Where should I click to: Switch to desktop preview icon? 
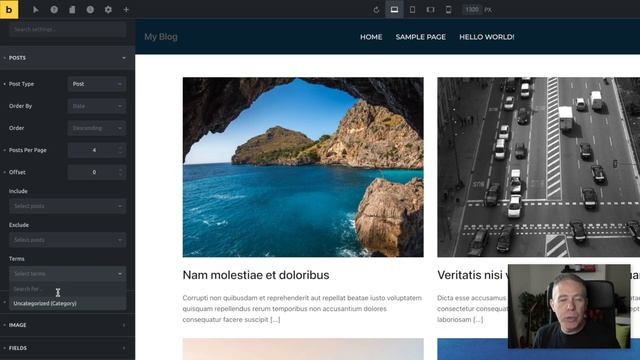point(394,9)
